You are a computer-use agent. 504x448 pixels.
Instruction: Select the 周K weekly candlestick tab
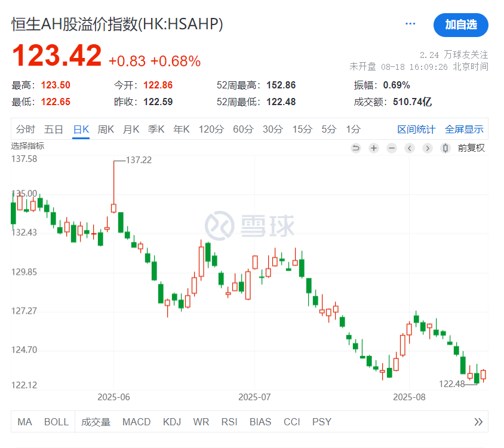click(106, 129)
